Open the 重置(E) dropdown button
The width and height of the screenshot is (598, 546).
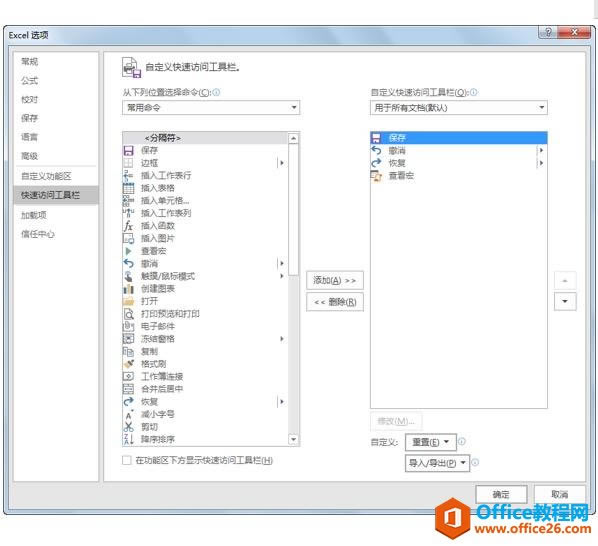click(431, 442)
